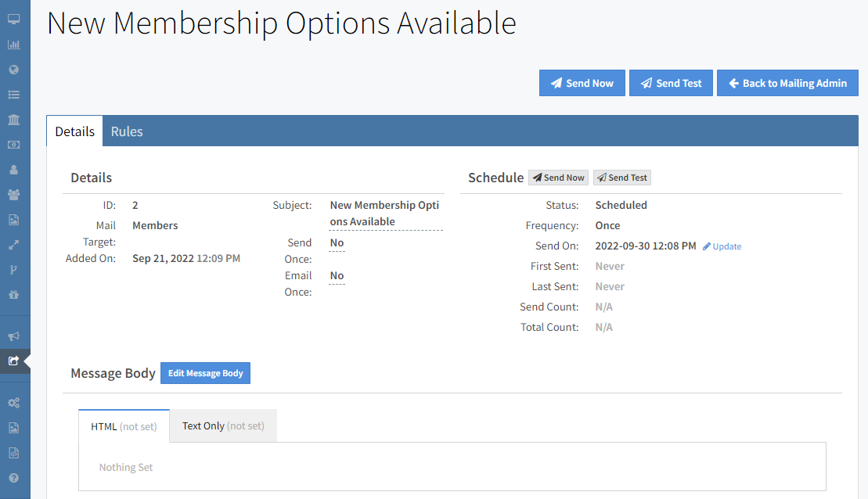Open the gears settings icon in sidebar
The height and width of the screenshot is (499, 868).
13,403
